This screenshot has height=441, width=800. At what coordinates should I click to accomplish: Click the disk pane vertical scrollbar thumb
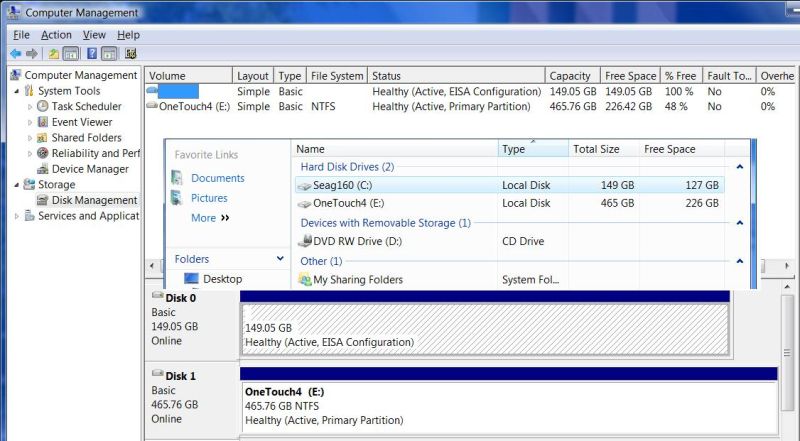(787, 352)
